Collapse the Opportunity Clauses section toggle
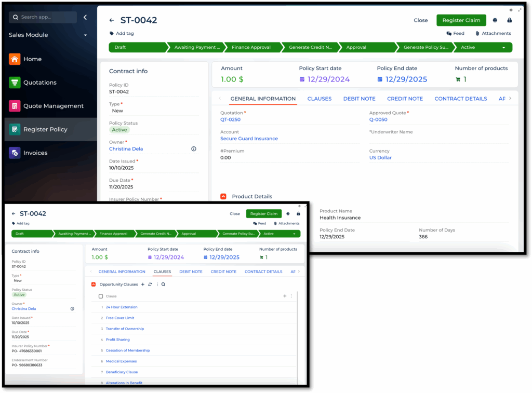Viewport: 532px width, 393px height. (x=94, y=284)
